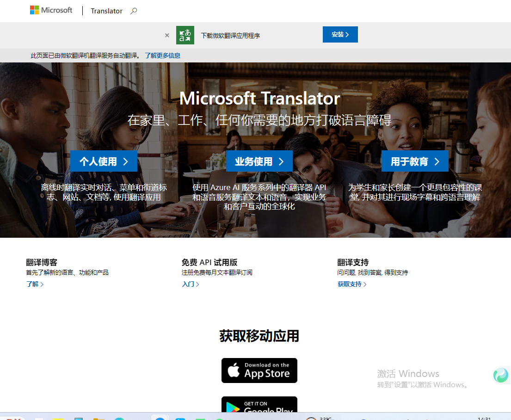Click the 注册免费每月文本翻译订阅 text
The height and width of the screenshot is (420, 511).
(217, 272)
